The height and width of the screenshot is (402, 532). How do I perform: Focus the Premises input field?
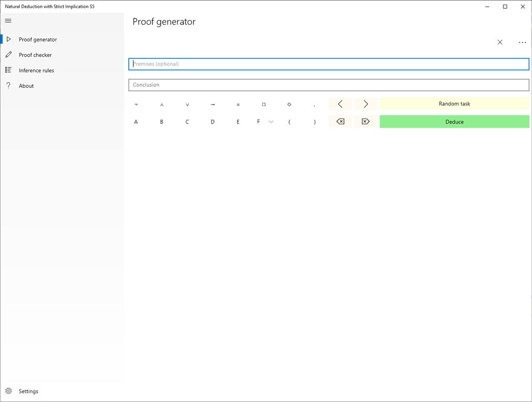pyautogui.click(x=329, y=64)
